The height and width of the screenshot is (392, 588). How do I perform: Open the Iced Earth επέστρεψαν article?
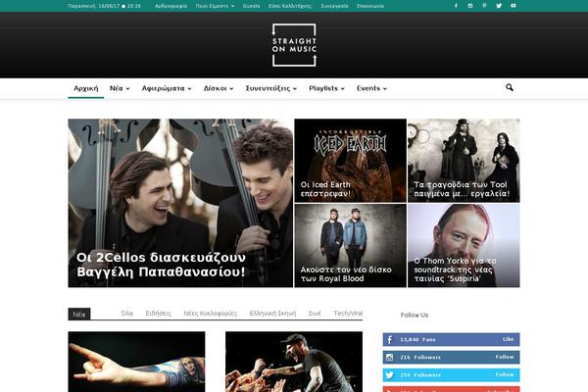pyautogui.click(x=325, y=189)
